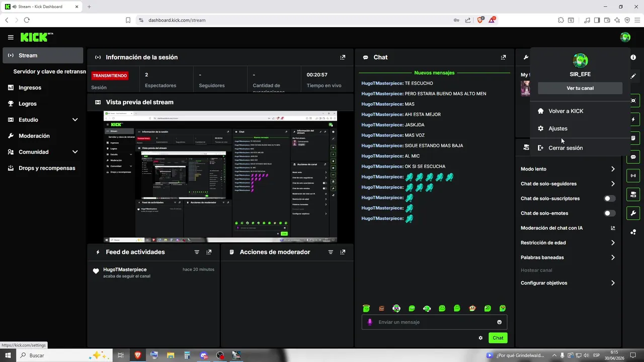Toggle the broadcast signal sidebar icon
644x362 pixels.
[x=633, y=175]
